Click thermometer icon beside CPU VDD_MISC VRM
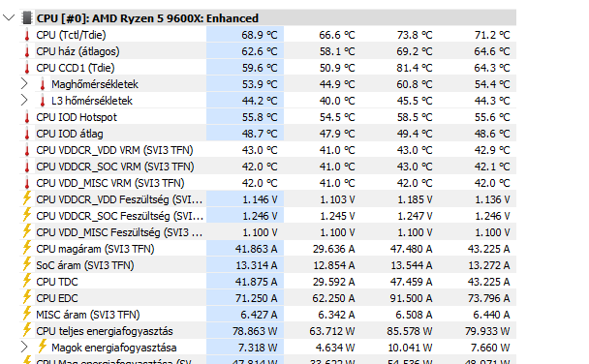Screen dimensions: 589x364 pyautogui.click(x=27, y=184)
